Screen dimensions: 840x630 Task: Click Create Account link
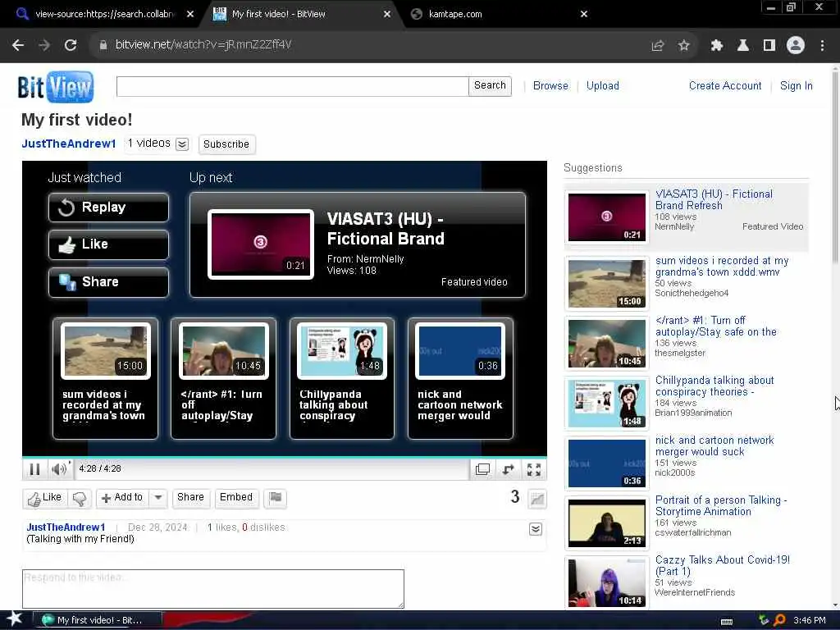click(x=725, y=85)
